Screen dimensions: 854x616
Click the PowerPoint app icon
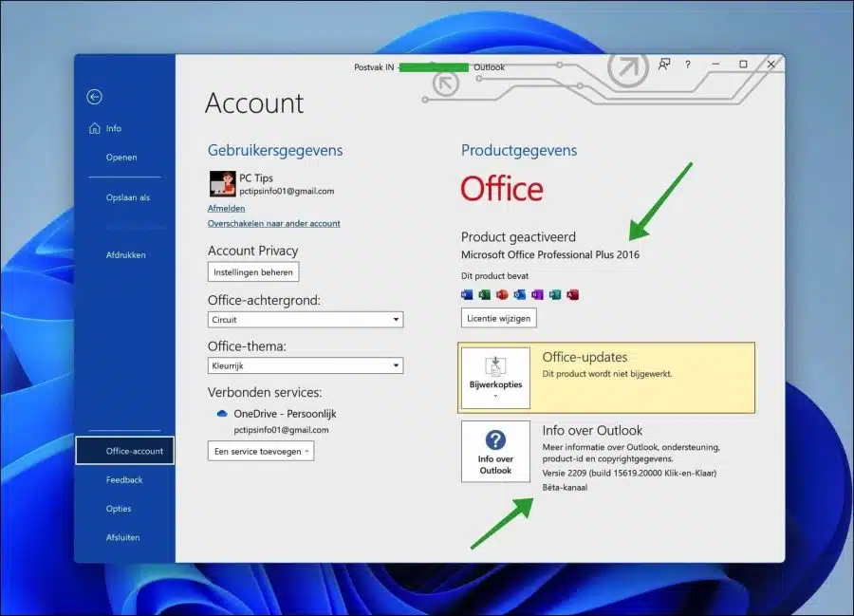click(502, 294)
